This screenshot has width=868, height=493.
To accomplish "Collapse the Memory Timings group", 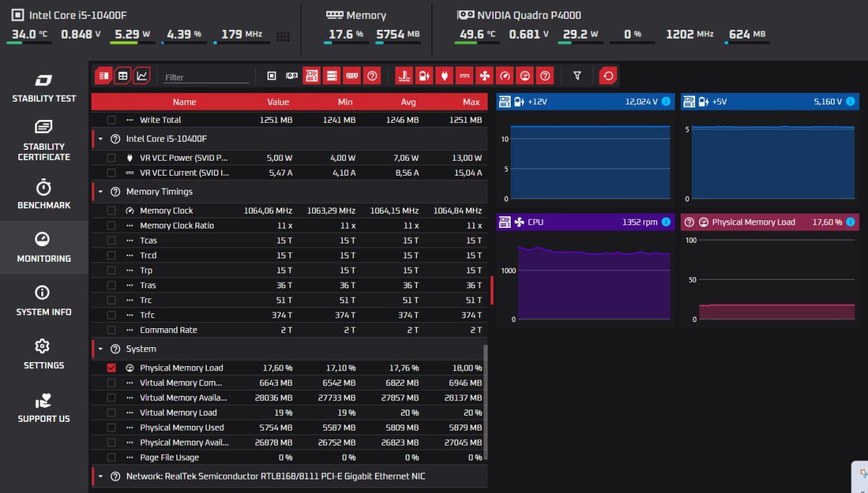I will coord(100,192).
